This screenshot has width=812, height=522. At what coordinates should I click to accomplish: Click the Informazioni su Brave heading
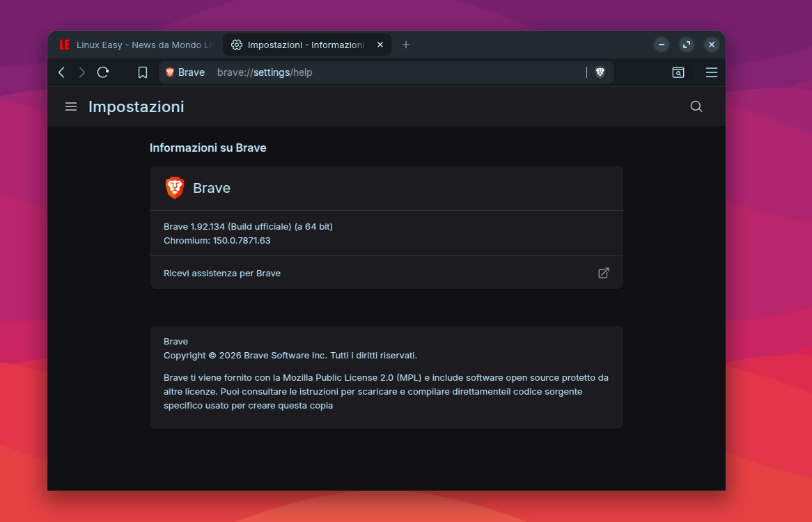[208, 148]
